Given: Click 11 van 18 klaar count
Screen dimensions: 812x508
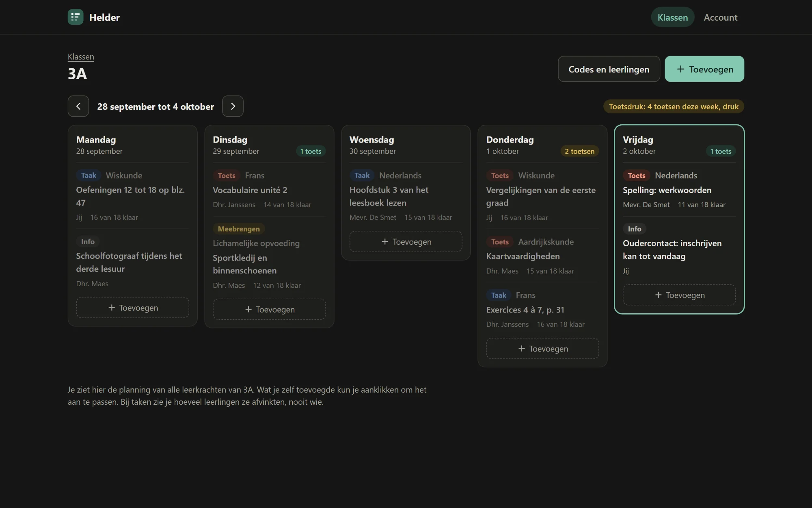Looking at the screenshot, I should pyautogui.click(x=702, y=205).
